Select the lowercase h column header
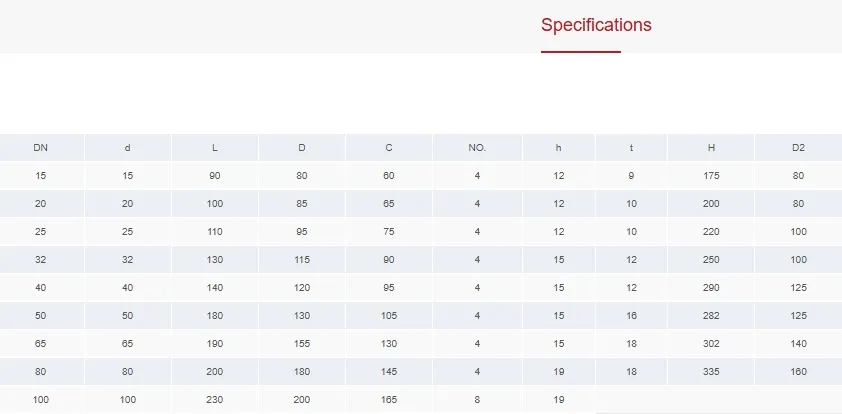842x414 pixels. point(559,148)
